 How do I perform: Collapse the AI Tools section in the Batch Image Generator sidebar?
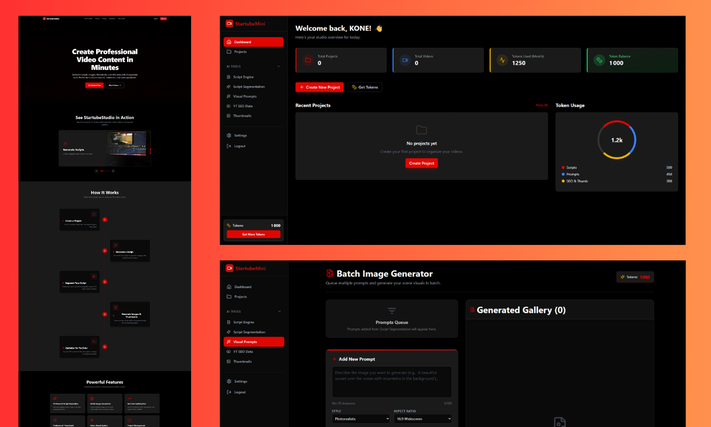point(279,311)
